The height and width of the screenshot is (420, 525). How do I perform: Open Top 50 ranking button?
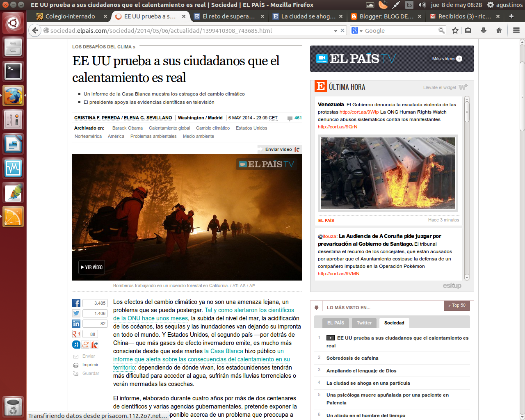tap(457, 306)
